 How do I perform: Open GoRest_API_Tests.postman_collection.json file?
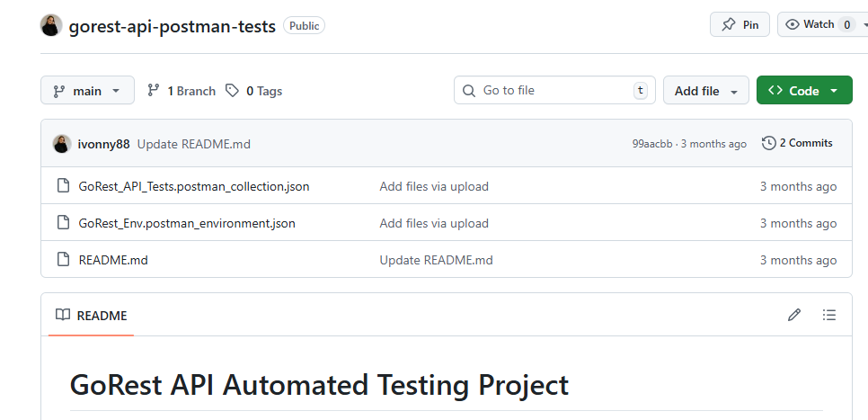[194, 186]
